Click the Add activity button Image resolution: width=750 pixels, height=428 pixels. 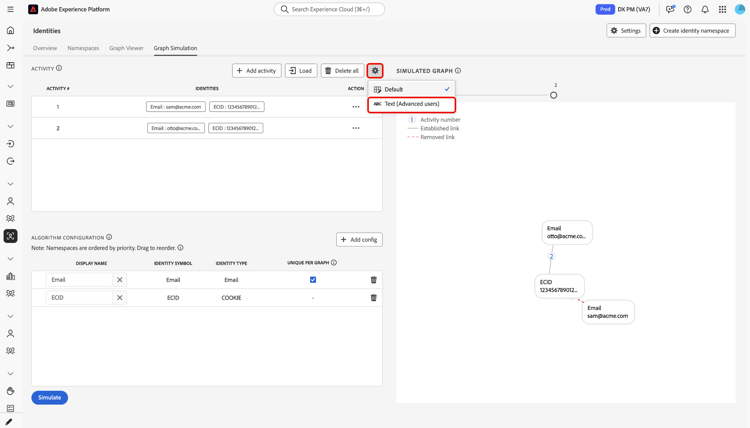[257, 71]
